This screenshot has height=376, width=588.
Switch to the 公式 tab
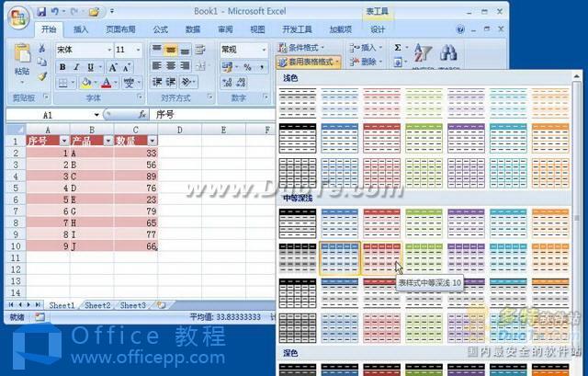pyautogui.click(x=161, y=29)
